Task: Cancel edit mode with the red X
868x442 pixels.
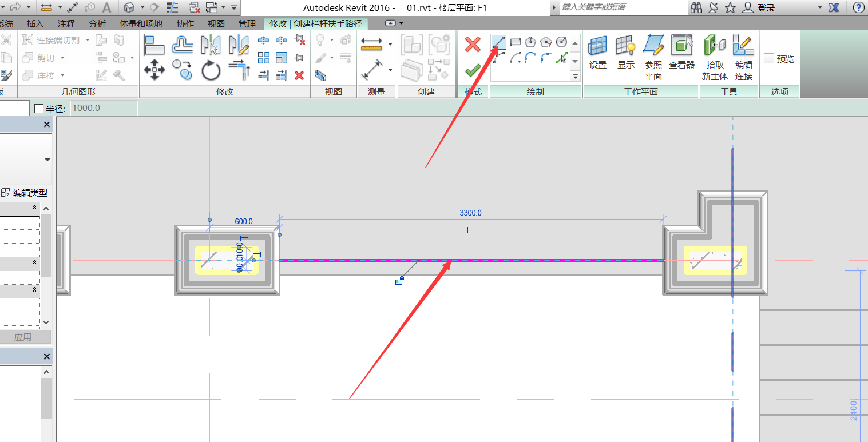Action: coord(473,44)
